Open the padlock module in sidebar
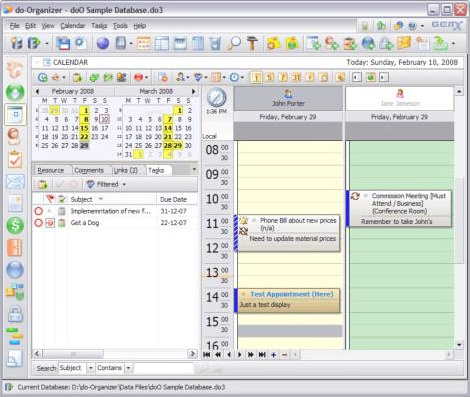The image size is (470, 397). coord(15,314)
